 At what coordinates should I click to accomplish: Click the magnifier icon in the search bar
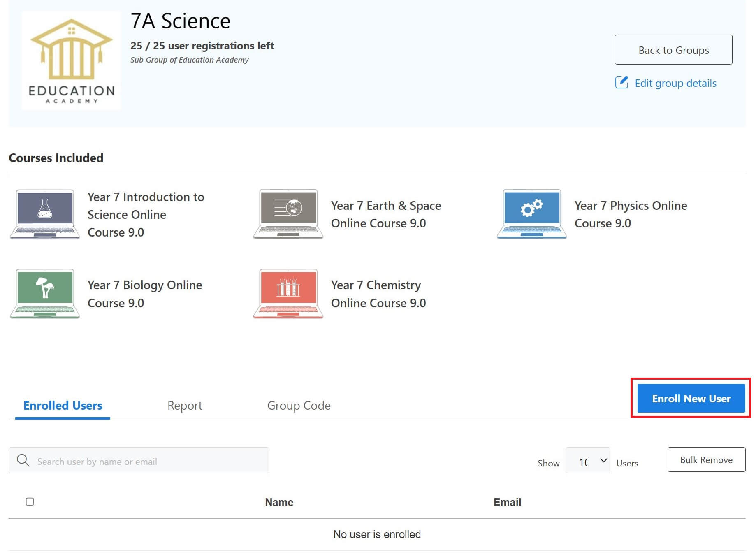pos(23,461)
